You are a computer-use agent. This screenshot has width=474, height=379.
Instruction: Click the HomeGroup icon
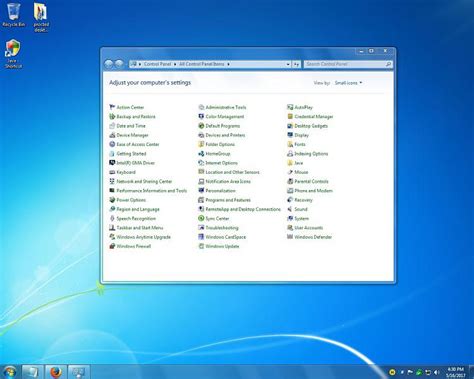(201, 154)
